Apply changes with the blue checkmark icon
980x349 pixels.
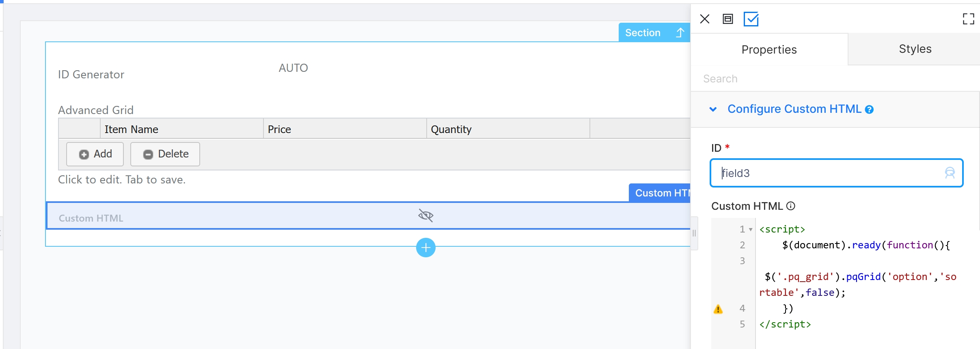[751, 19]
